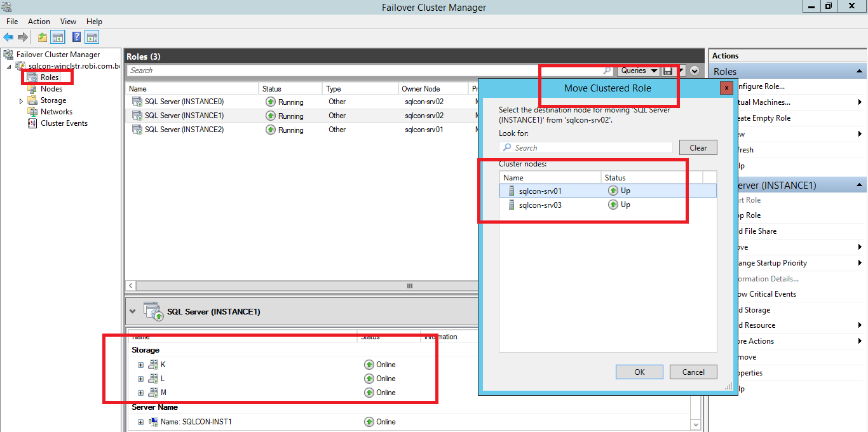Open the Queries dropdown
Screen dimensions: 868x432
click(x=637, y=71)
